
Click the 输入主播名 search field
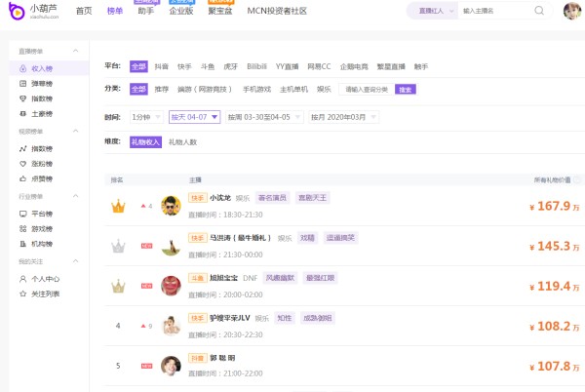click(x=495, y=11)
